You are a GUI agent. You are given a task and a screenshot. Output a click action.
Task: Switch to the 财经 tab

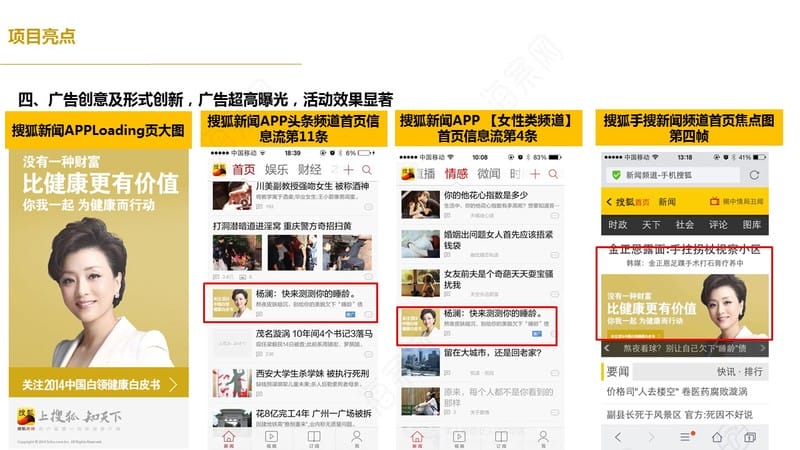pyautogui.click(x=310, y=169)
